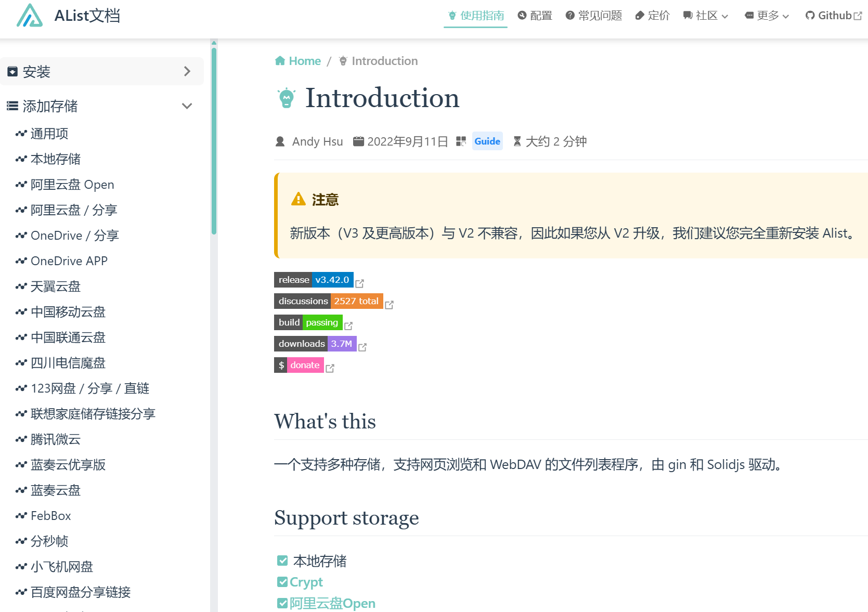Image resolution: width=868 pixels, height=612 pixels.
Task: Click the icon before 本地存储 sidebar item
Action: tap(21, 159)
